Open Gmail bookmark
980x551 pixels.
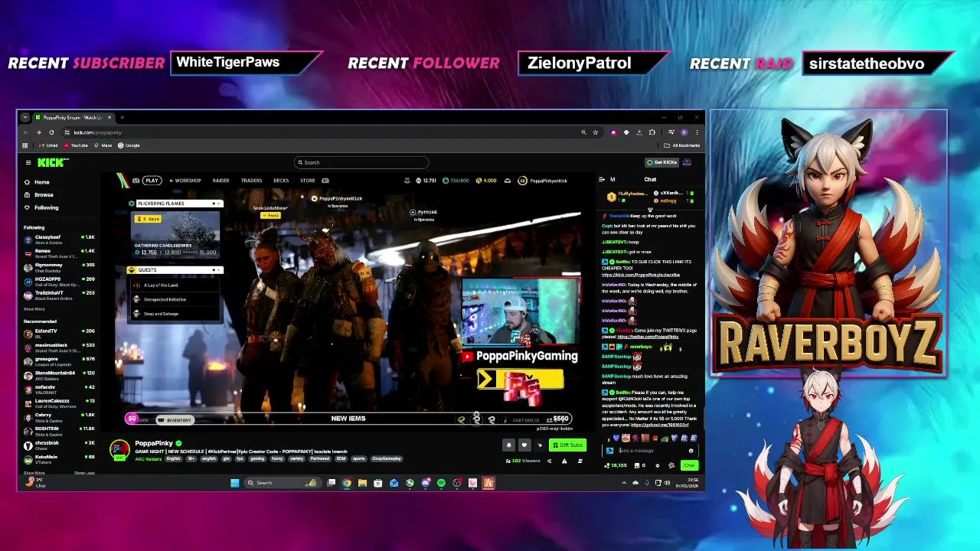click(x=50, y=145)
